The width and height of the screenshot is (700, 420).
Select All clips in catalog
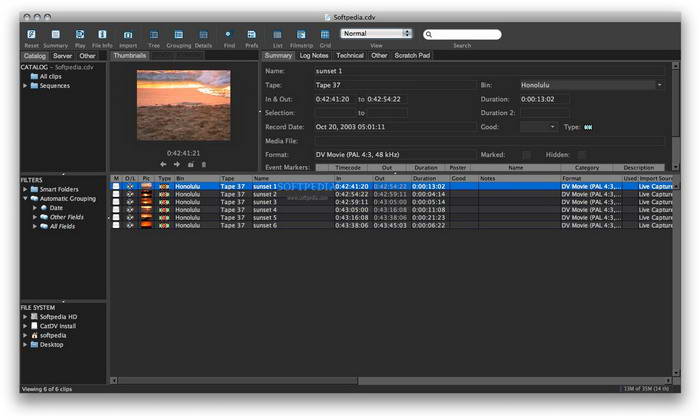[x=50, y=76]
